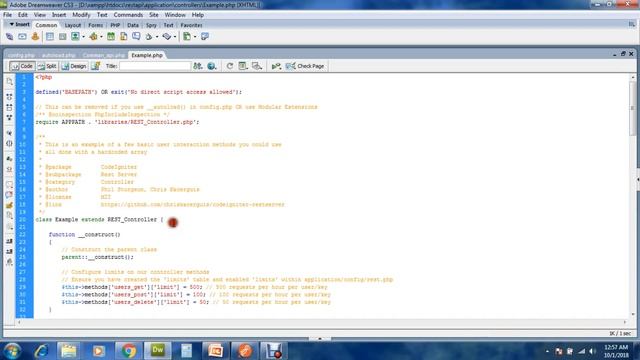Open Preview/Debug in Browser menu

click(211, 66)
